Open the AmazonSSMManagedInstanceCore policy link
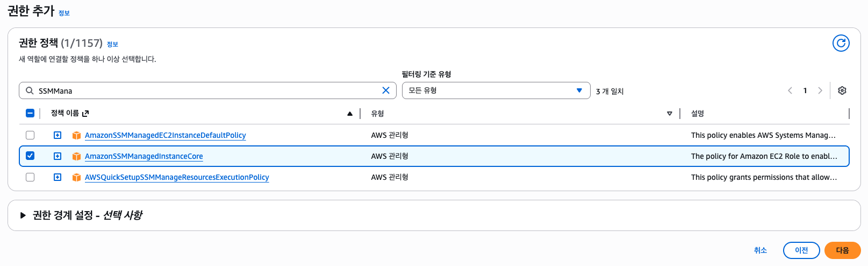This screenshot has width=868, height=266. [144, 156]
